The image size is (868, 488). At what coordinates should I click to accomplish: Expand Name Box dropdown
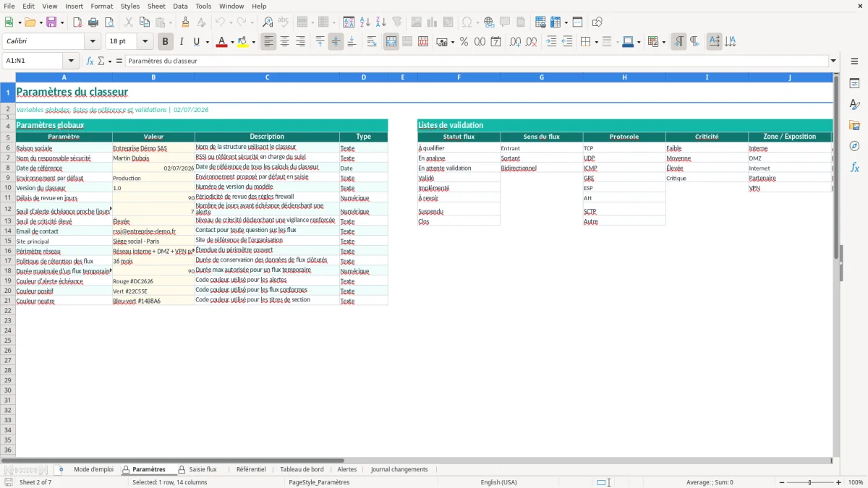click(x=71, y=61)
